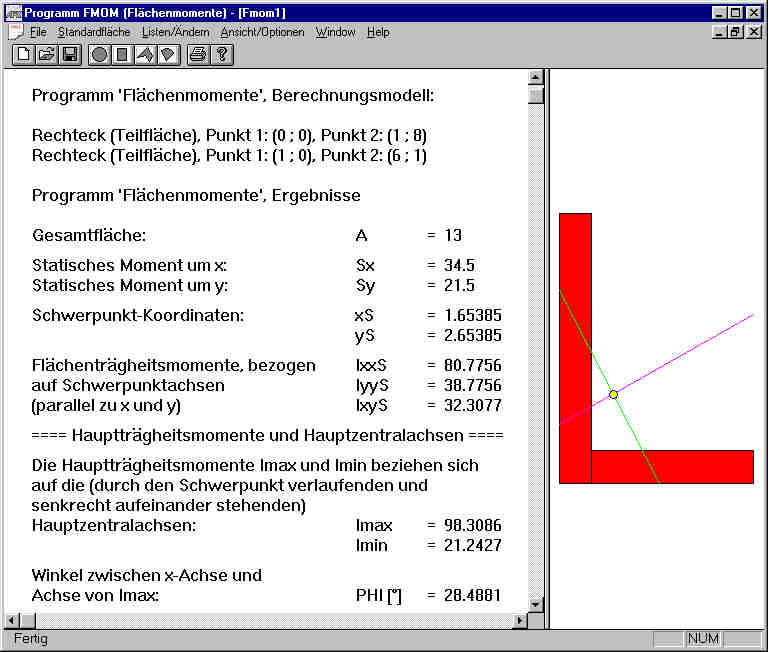This screenshot has width=768, height=652.
Task: Open the Ansicht/Optionen menu
Action: click(263, 32)
